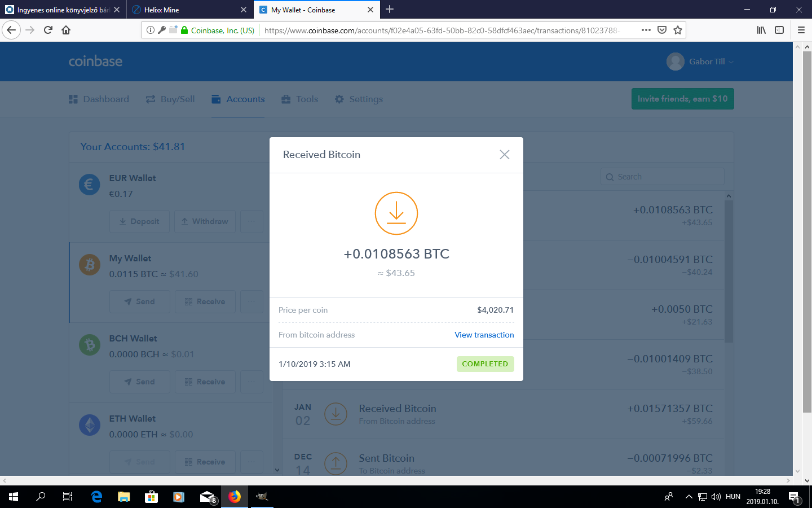Open the Dashboard navigation item

click(x=99, y=99)
